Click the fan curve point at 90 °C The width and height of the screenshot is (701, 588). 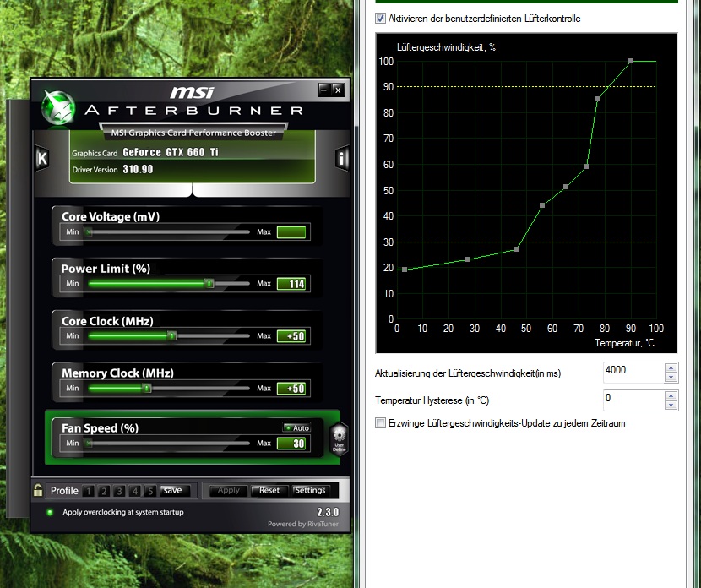pos(630,61)
